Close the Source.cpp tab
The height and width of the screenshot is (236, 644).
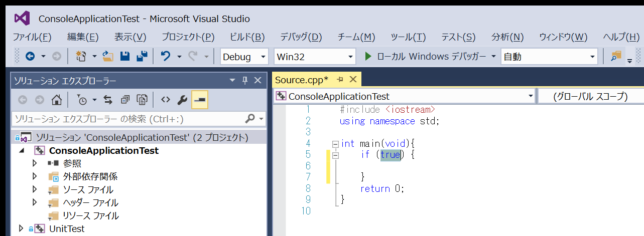(x=352, y=79)
